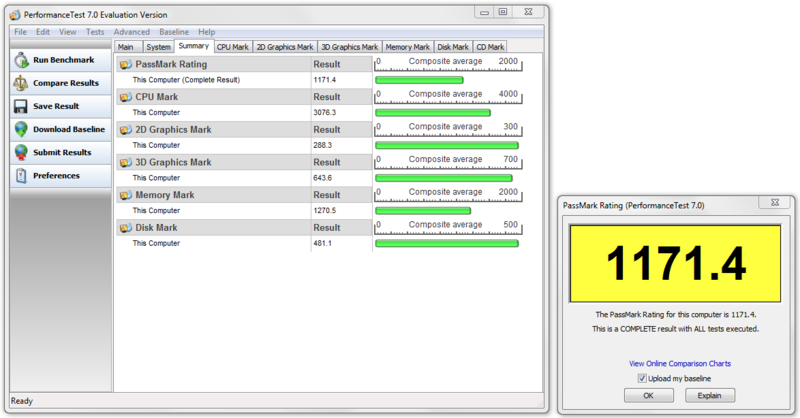Switch to the Main tab
The width and height of the screenshot is (800, 418).
[x=128, y=47]
